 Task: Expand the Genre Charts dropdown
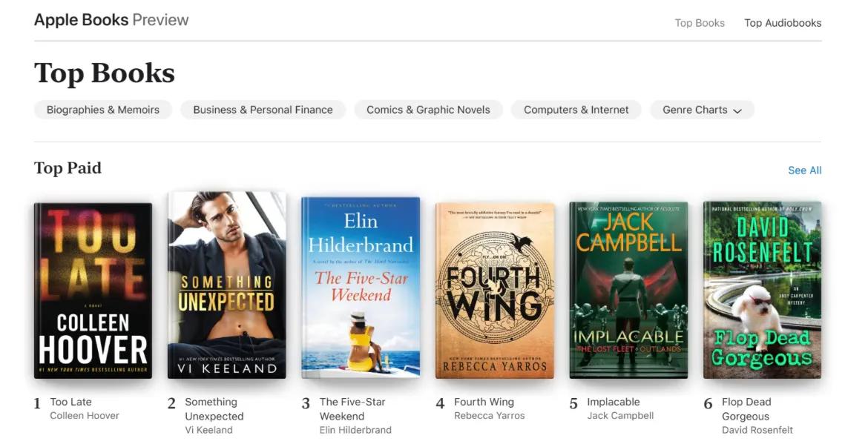[702, 110]
